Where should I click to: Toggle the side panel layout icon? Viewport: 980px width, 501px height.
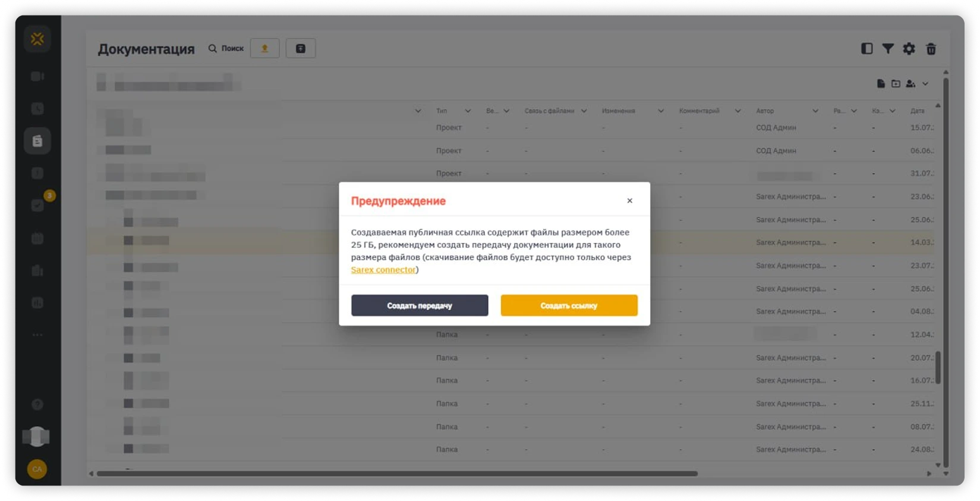tap(867, 49)
